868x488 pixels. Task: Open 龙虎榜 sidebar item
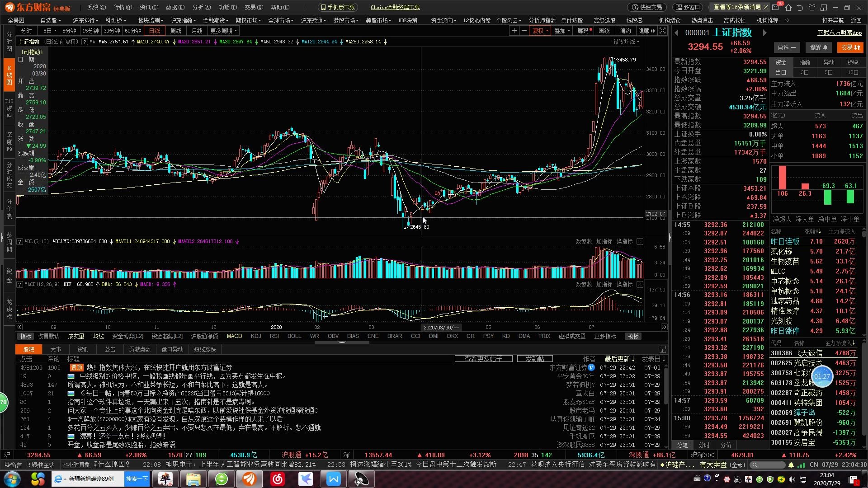9,309
